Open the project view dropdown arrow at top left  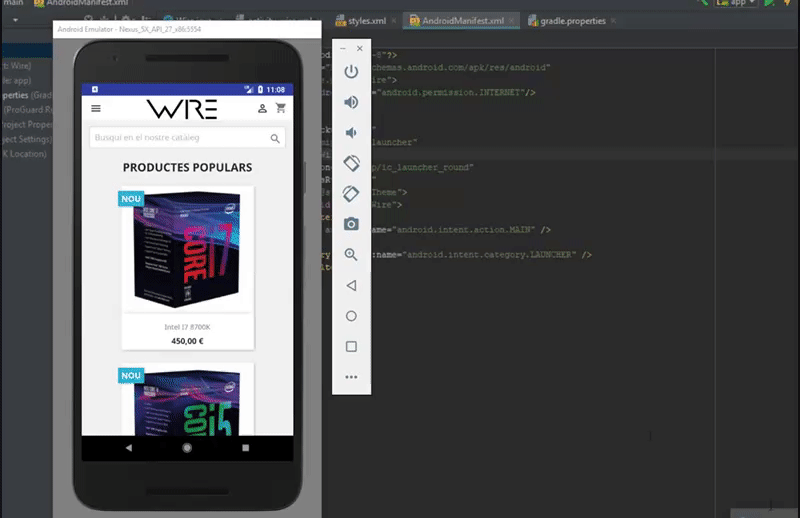tap(15, 20)
